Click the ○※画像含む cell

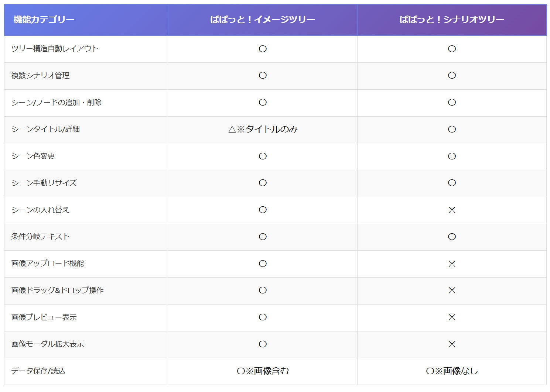pyautogui.click(x=263, y=371)
